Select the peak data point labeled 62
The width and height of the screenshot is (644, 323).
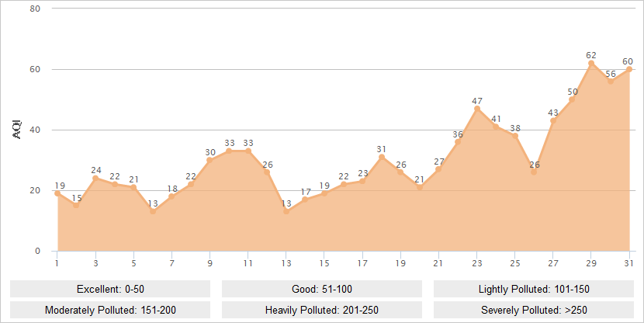click(591, 64)
